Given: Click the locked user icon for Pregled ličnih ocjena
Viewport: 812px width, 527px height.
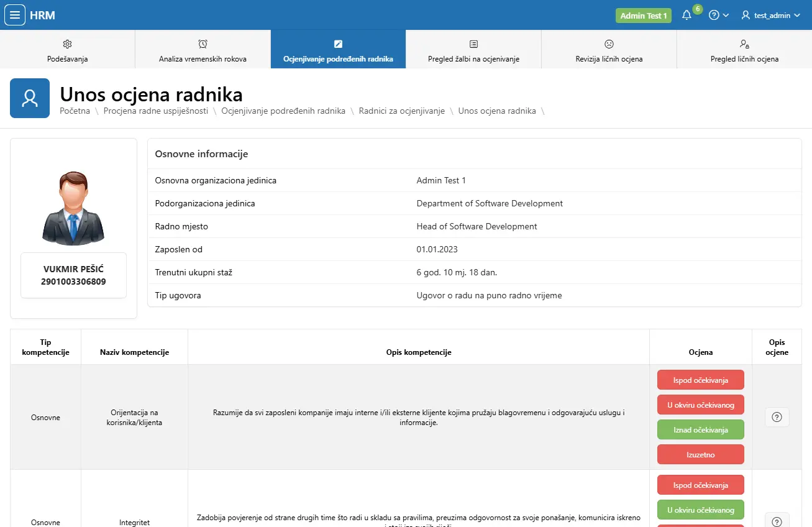Looking at the screenshot, I should (x=744, y=44).
